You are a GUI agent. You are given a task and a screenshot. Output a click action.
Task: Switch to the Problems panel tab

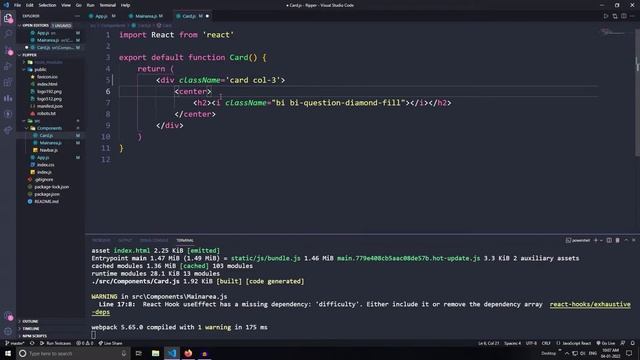(x=101, y=240)
